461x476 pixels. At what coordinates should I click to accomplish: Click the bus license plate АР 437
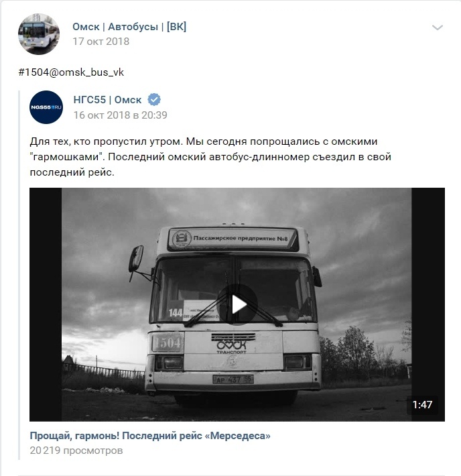(x=233, y=379)
